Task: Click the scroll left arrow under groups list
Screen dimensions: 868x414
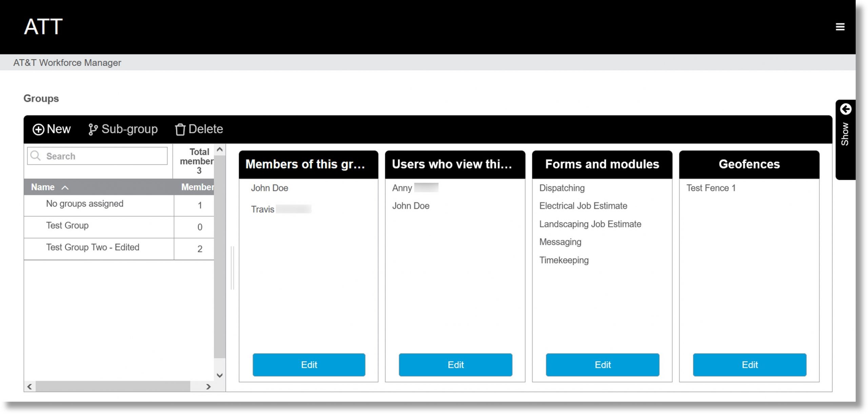Action: click(30, 387)
